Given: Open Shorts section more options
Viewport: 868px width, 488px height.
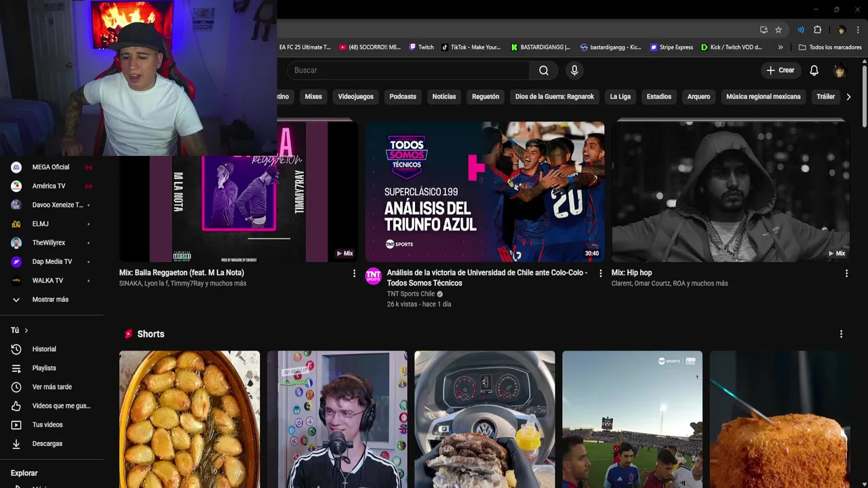Looking at the screenshot, I should (841, 334).
